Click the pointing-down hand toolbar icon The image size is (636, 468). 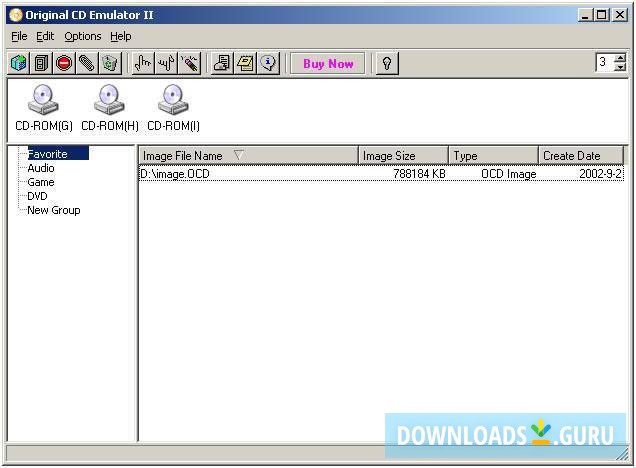pos(166,63)
